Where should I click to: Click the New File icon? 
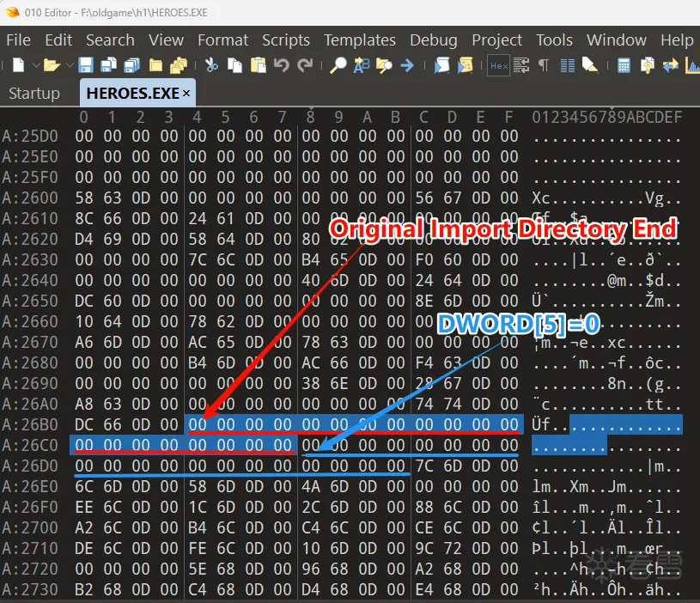click(18, 65)
